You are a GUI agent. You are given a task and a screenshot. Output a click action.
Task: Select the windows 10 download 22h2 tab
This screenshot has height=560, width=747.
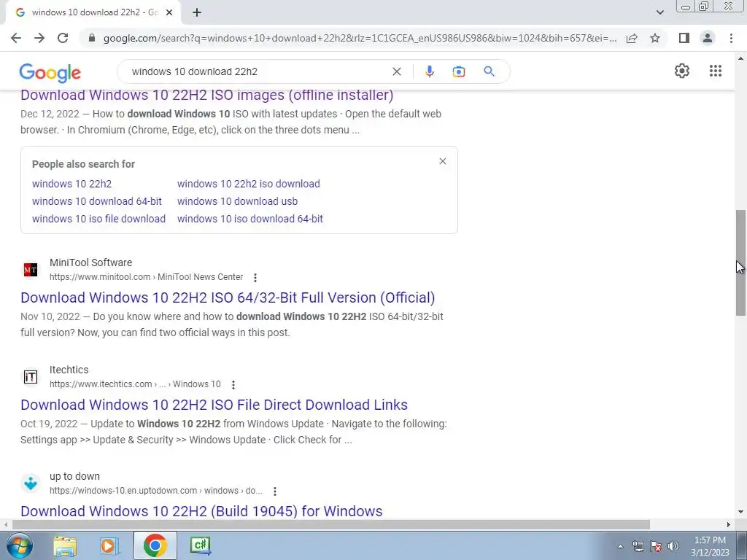click(x=93, y=12)
